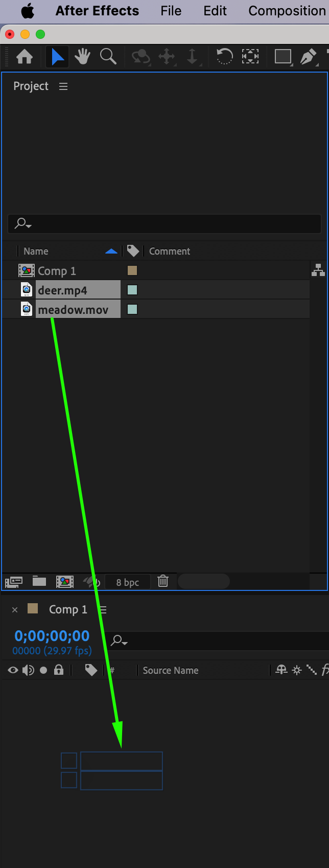Create a new folder in Project panel
Screen dimensions: 329x868
pos(39,581)
